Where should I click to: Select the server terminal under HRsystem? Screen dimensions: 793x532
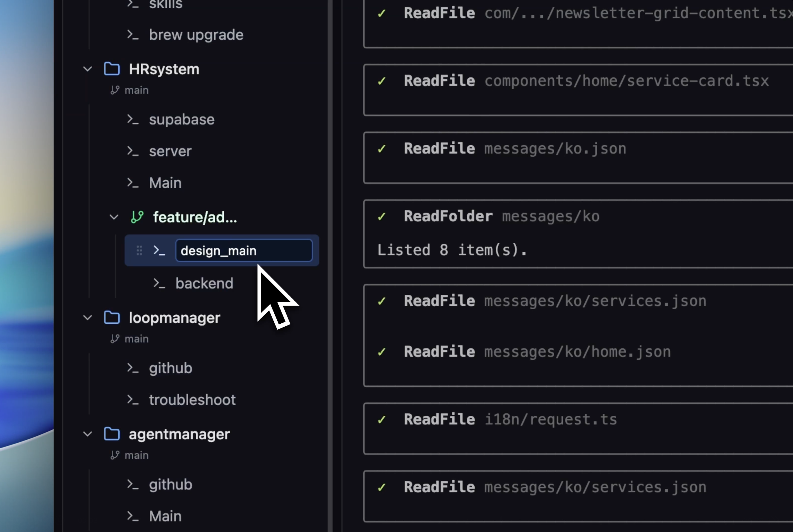click(x=170, y=151)
